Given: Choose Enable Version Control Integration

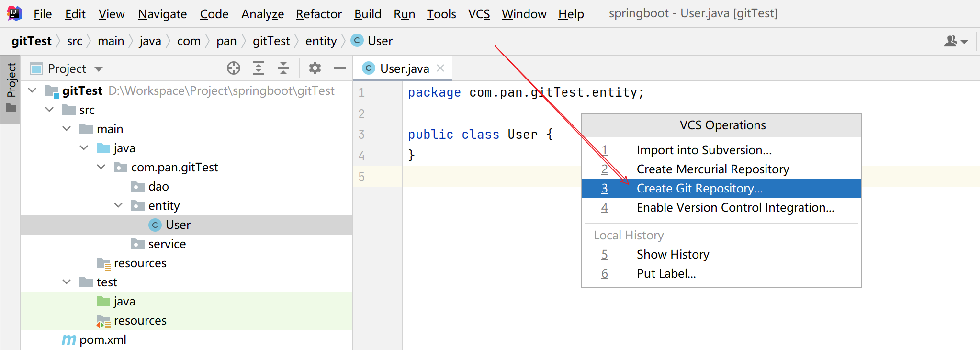Looking at the screenshot, I should click(x=735, y=208).
